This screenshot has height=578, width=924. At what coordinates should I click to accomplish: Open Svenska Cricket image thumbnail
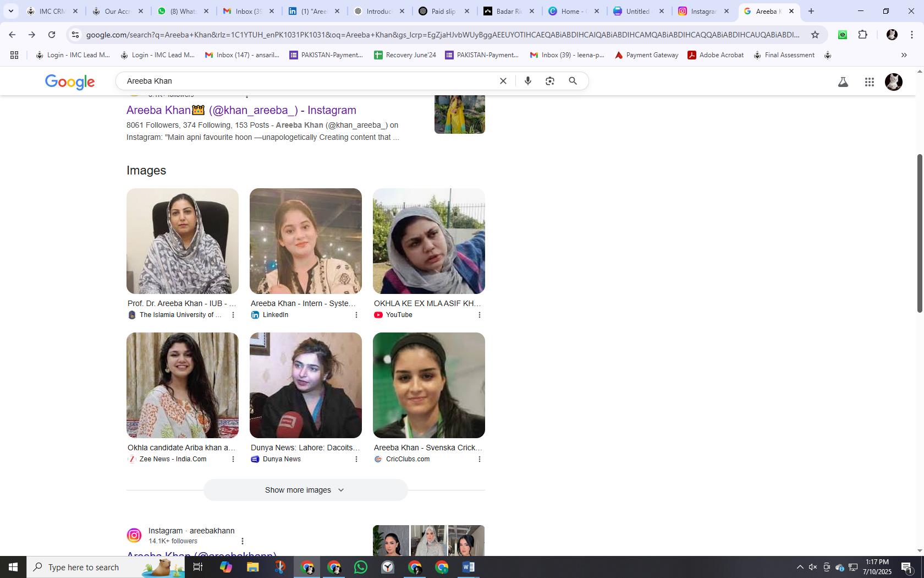click(x=429, y=385)
